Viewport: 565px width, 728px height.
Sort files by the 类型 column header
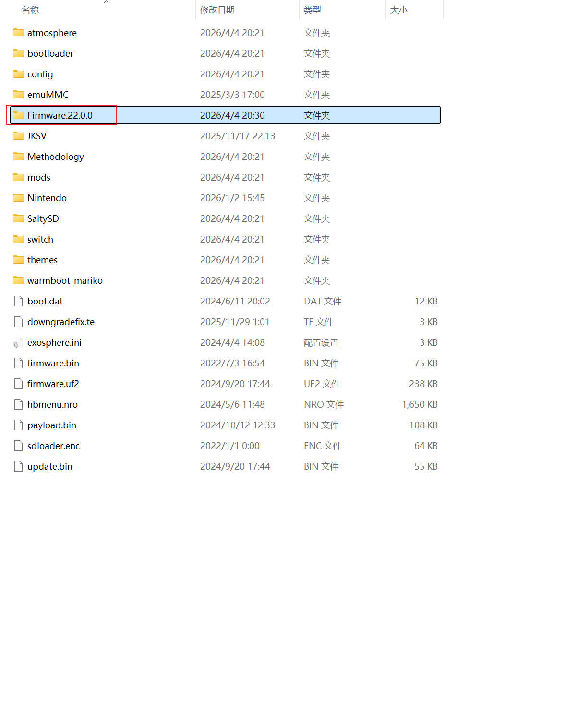click(313, 10)
